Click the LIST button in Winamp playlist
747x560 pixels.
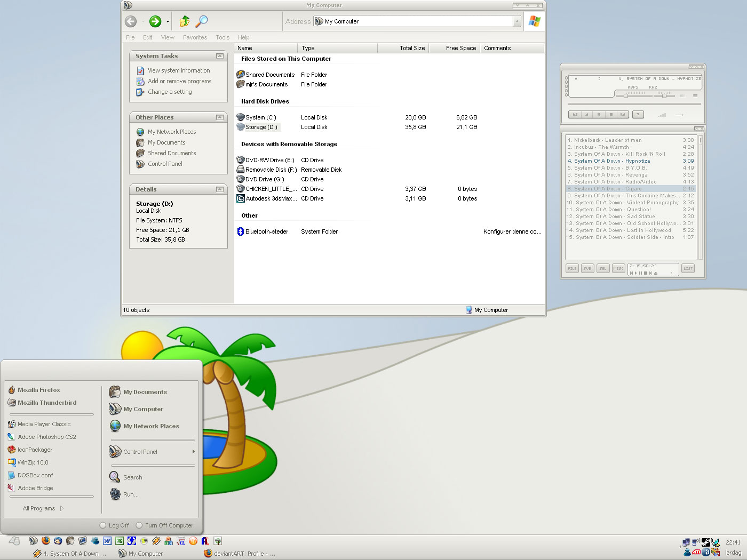[x=688, y=268]
